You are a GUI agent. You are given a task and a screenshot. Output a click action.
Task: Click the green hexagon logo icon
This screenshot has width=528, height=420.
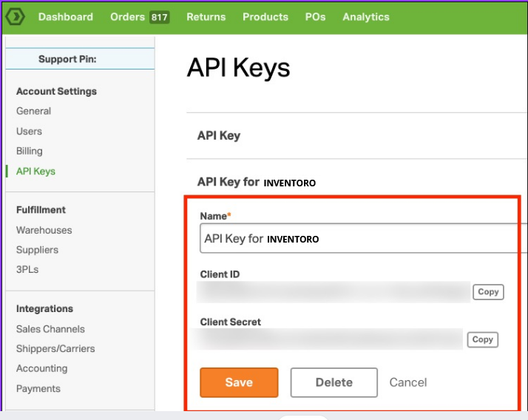click(15, 16)
